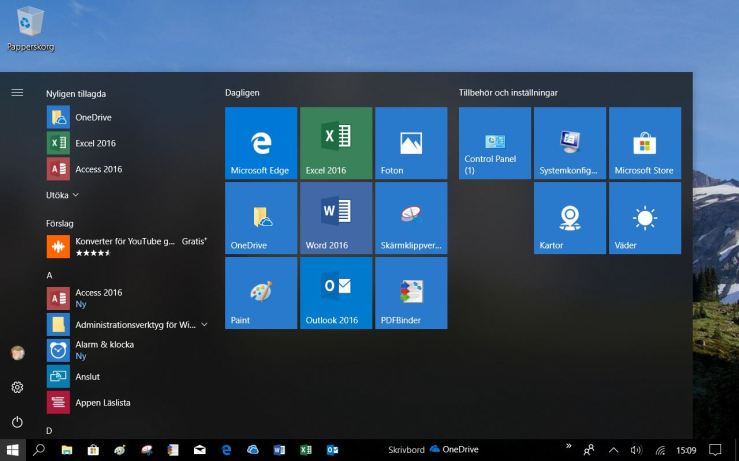The height and width of the screenshot is (461, 739).
Task: Open the PDFBinder tile
Action: pyautogui.click(x=411, y=293)
